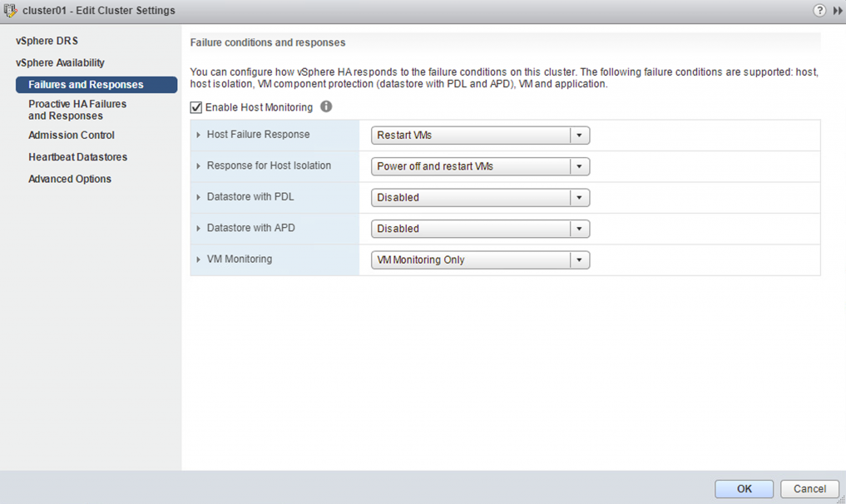Click the OK button

click(x=744, y=489)
